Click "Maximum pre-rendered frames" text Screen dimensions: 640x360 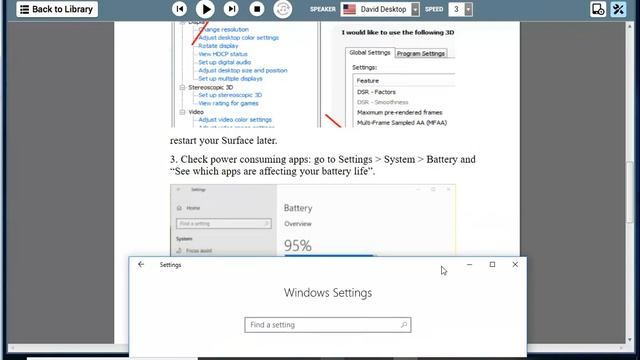click(x=400, y=112)
